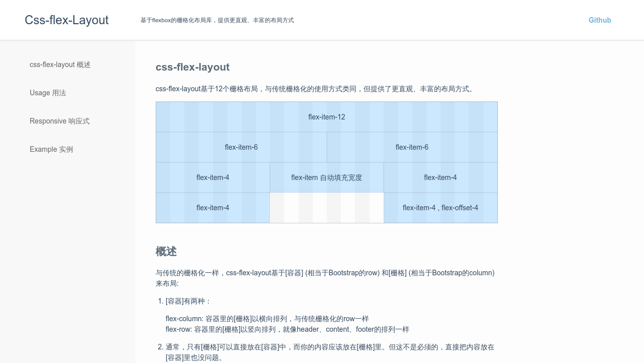Click the flex-item-4 , flex-offset-4 cell
The height and width of the screenshot is (363, 644).
(441, 208)
